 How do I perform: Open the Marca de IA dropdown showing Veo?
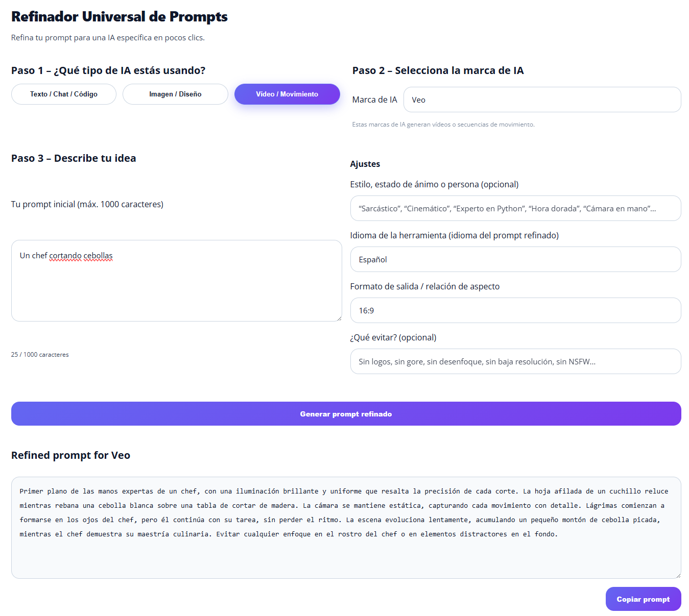pyautogui.click(x=542, y=100)
